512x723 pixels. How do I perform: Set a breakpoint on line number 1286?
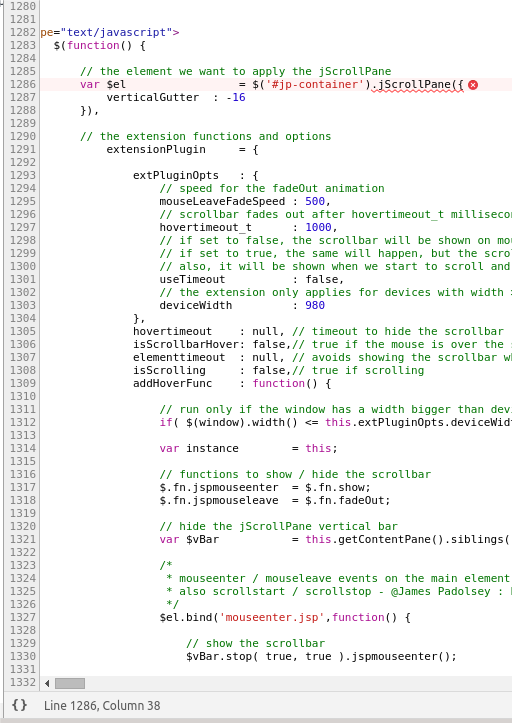pos(22,84)
